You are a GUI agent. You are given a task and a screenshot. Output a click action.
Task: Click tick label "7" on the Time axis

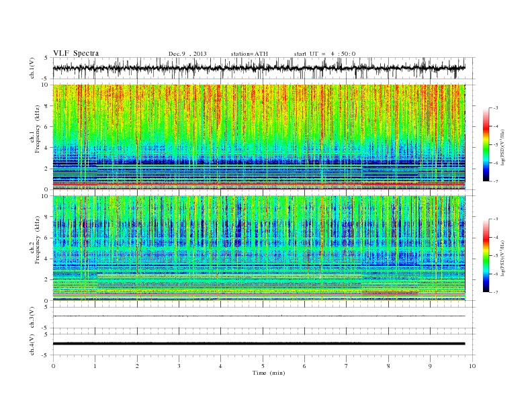click(347, 366)
